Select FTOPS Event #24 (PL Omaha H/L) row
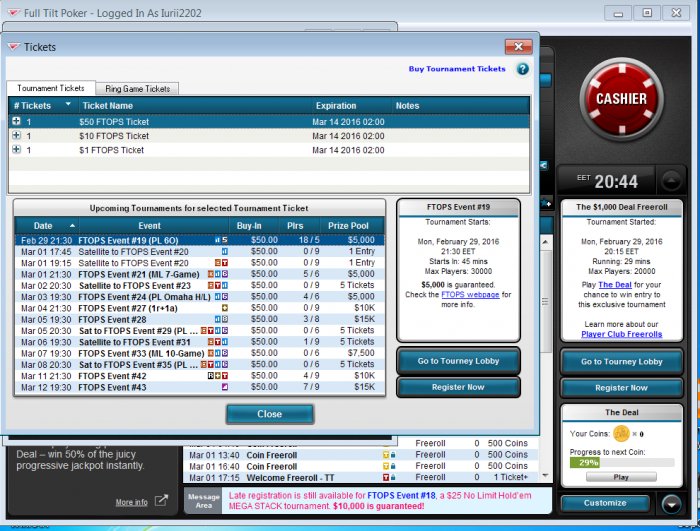Image resolution: width=700 pixels, height=531 pixels. pos(200,297)
